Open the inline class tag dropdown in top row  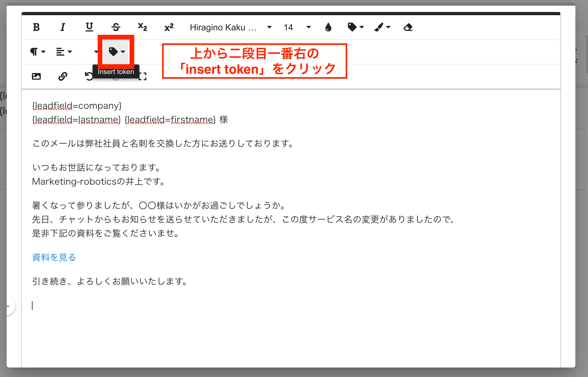pos(355,27)
